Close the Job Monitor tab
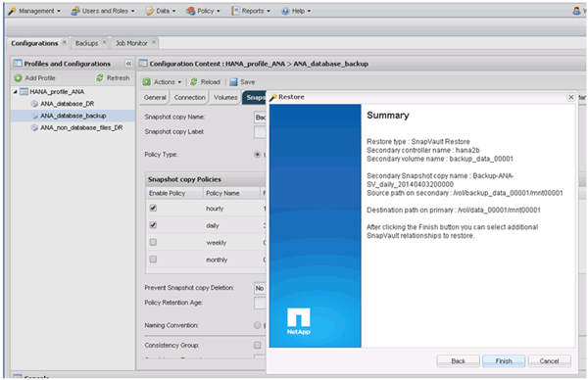588x380 pixels. click(154, 42)
